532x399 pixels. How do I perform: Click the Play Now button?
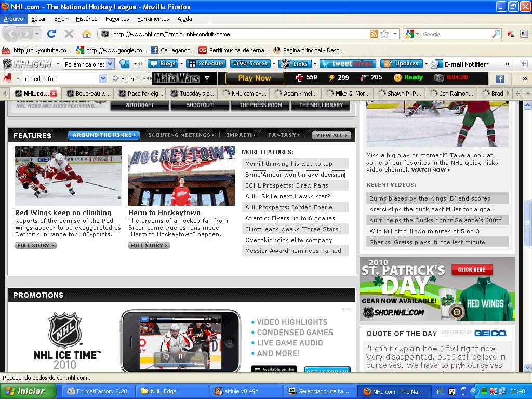(255, 78)
